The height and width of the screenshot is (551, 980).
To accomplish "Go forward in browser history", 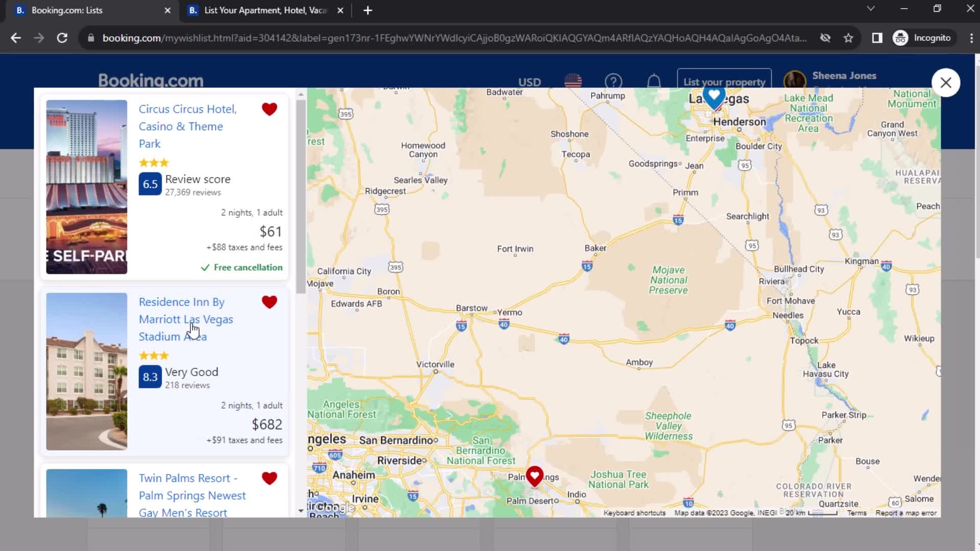I will click(x=39, y=38).
